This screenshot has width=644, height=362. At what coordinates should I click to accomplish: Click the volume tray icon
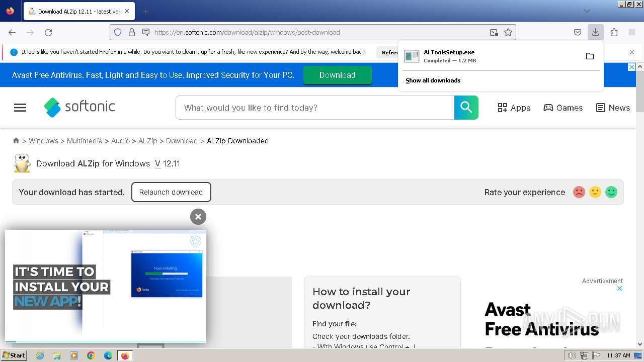click(x=572, y=355)
